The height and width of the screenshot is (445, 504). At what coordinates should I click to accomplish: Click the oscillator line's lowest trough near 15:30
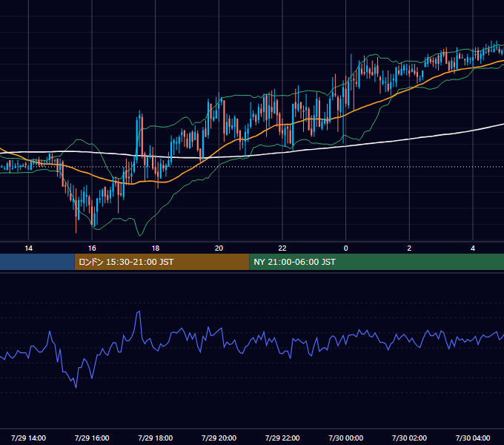[76, 387]
